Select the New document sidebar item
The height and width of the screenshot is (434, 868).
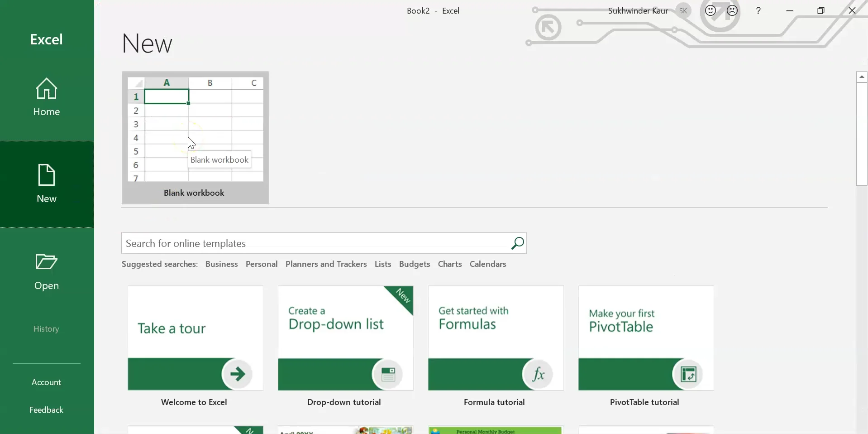[47, 184]
